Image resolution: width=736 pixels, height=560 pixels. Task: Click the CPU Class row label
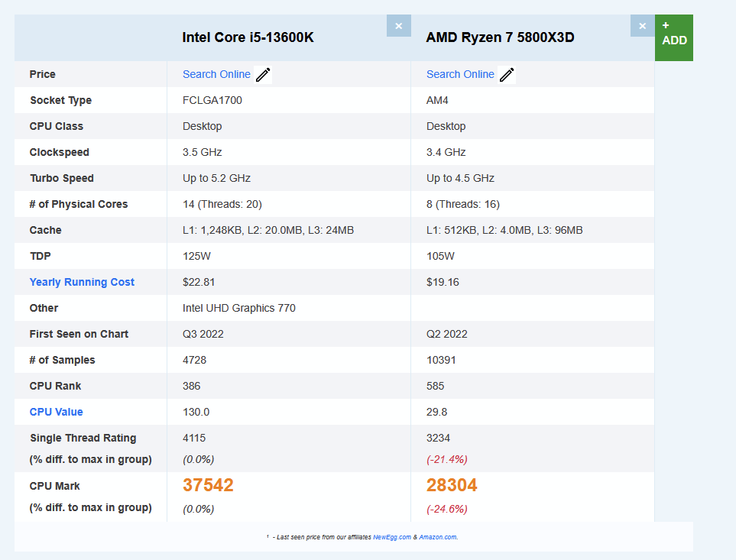(x=56, y=126)
